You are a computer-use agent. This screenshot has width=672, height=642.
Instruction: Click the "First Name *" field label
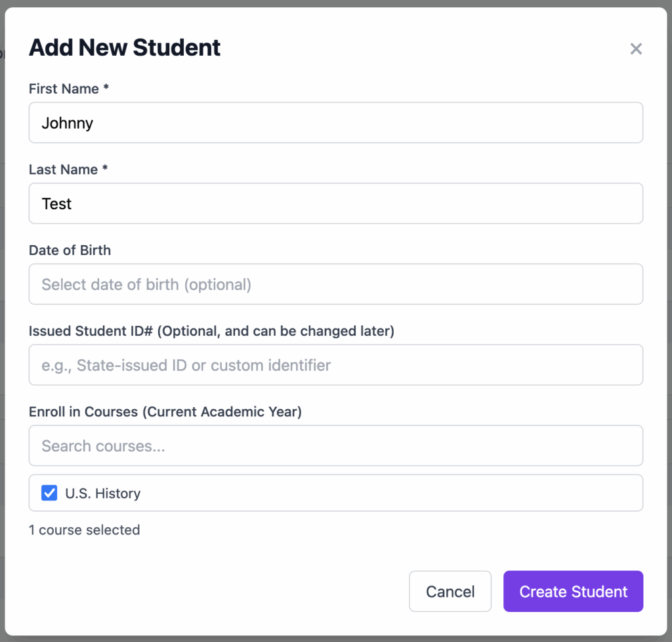coord(68,89)
